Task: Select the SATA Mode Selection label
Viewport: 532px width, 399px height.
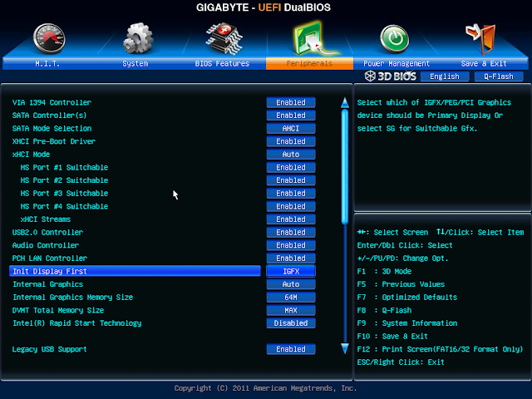Action: [x=52, y=128]
